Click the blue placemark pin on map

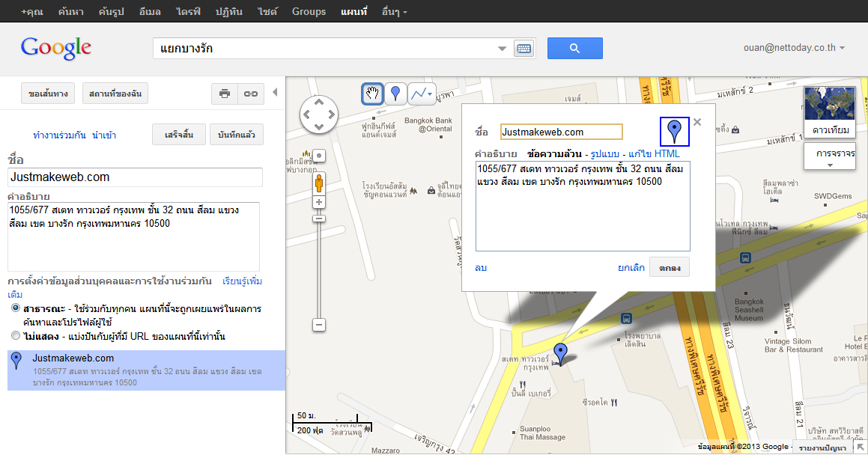[x=561, y=353]
